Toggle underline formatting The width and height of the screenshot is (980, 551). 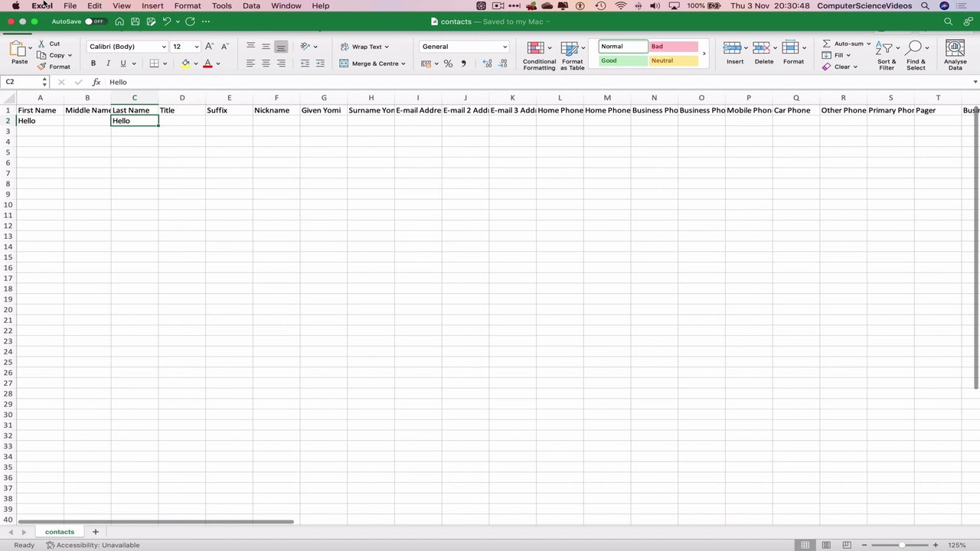pos(122,64)
